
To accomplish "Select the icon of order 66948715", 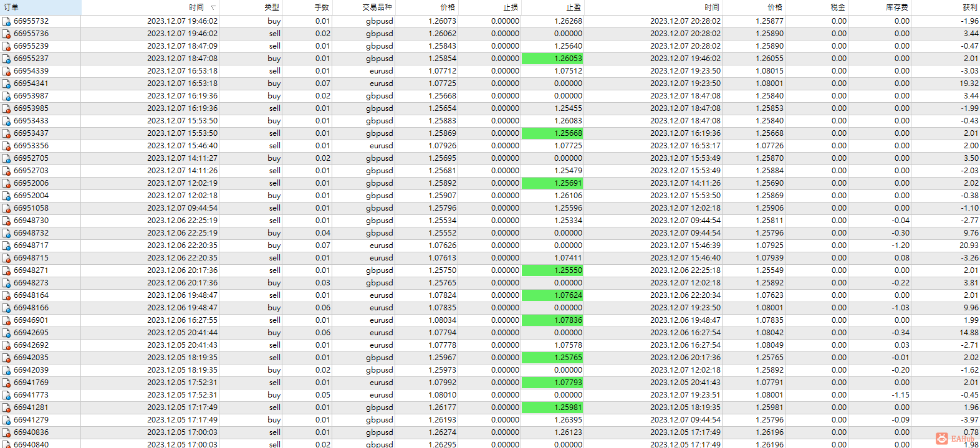I will tap(6, 258).
